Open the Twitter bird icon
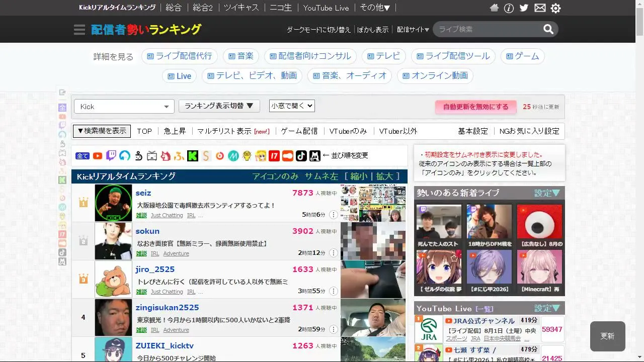The image size is (644, 362). pyautogui.click(x=524, y=8)
